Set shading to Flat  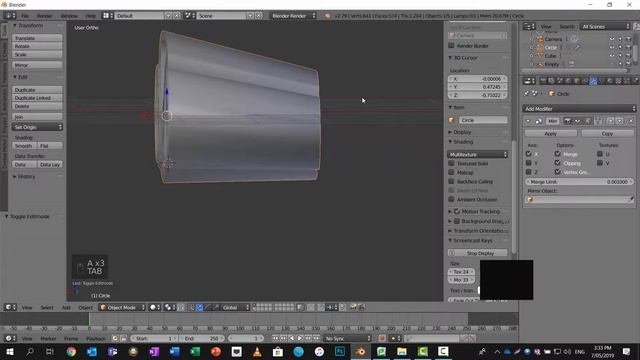pyautogui.click(x=50, y=146)
